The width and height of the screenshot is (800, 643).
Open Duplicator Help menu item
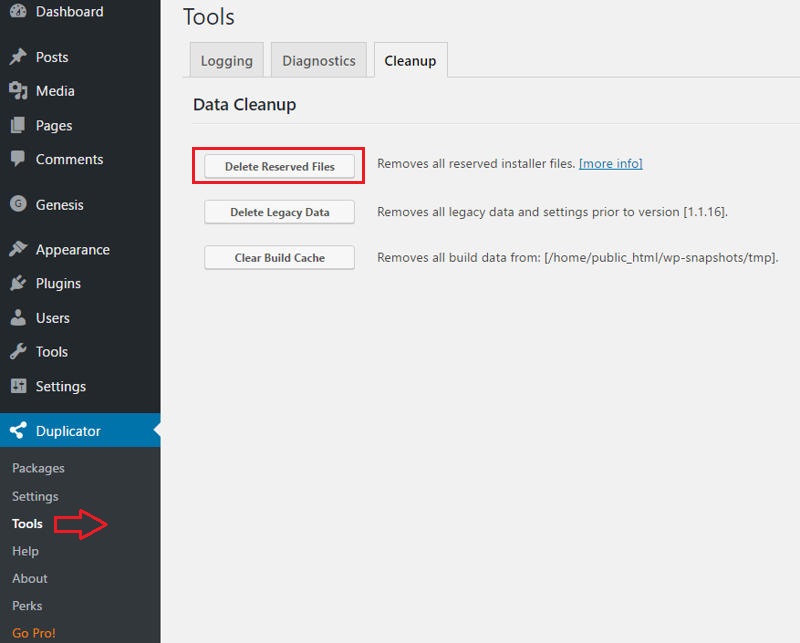(x=28, y=551)
